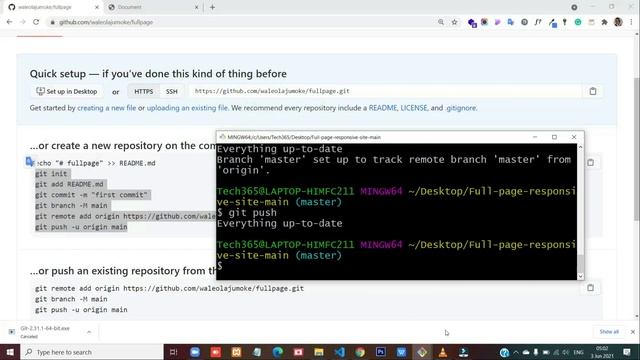
Task: Open the LICENSE link
Action: pos(413,108)
